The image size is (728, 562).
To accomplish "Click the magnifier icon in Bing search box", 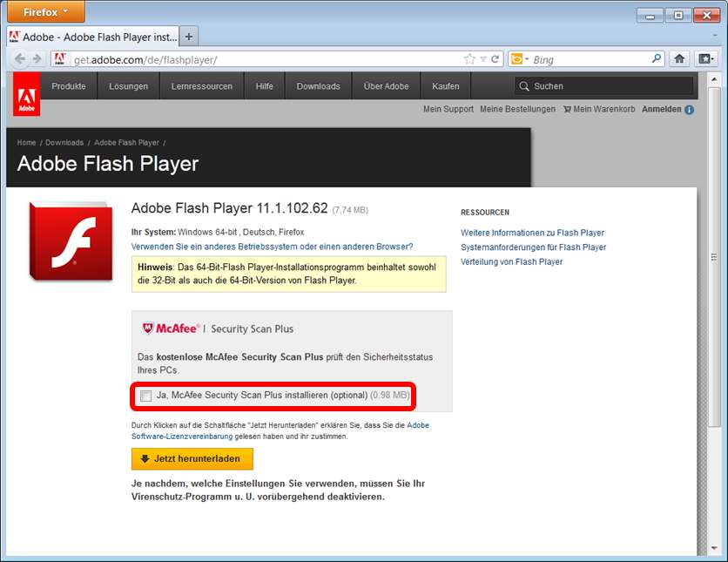I will point(656,58).
